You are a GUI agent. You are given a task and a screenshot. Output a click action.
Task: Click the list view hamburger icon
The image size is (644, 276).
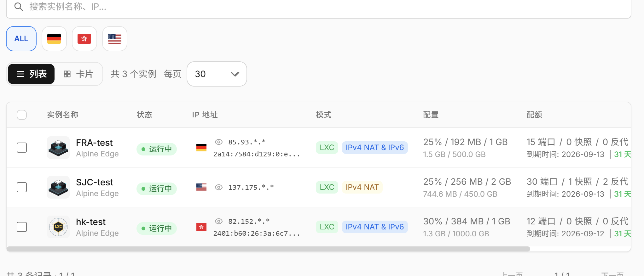point(20,74)
